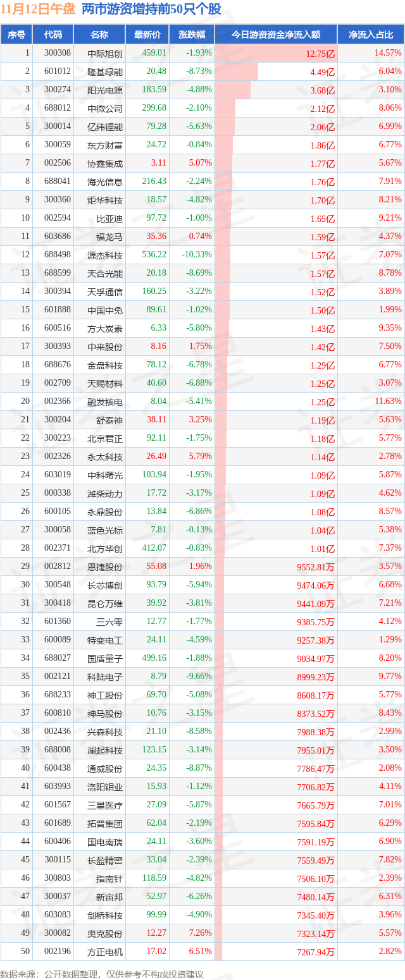Click the 序号 column header
Screen dimensions: 405x980
(16, 35)
